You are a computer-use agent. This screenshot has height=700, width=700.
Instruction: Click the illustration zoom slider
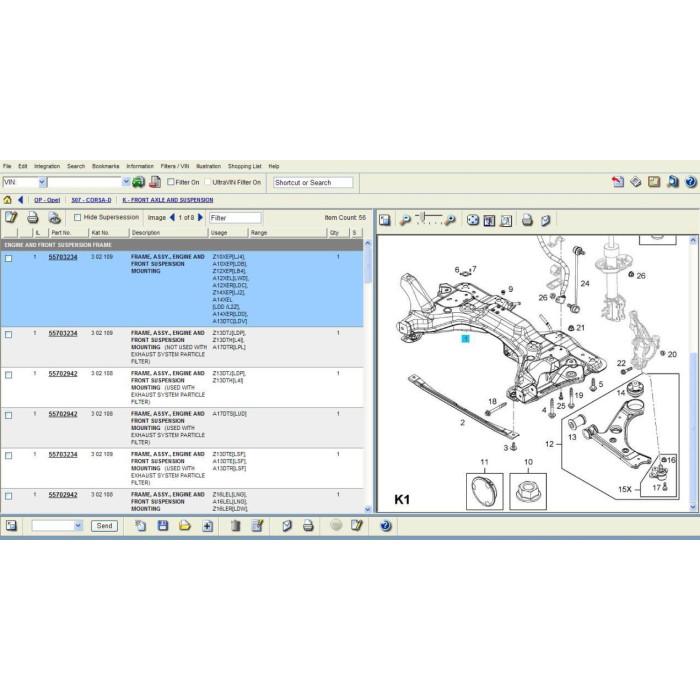(x=428, y=218)
